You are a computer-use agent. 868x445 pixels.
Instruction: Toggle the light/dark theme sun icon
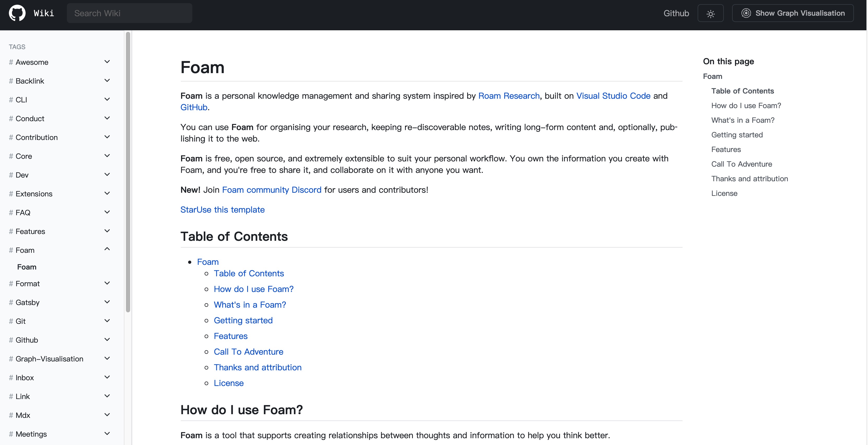click(x=710, y=14)
